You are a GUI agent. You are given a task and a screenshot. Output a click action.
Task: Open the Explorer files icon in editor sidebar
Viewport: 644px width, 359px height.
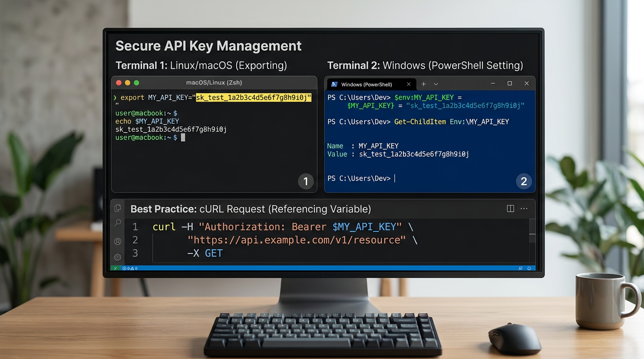coord(117,208)
